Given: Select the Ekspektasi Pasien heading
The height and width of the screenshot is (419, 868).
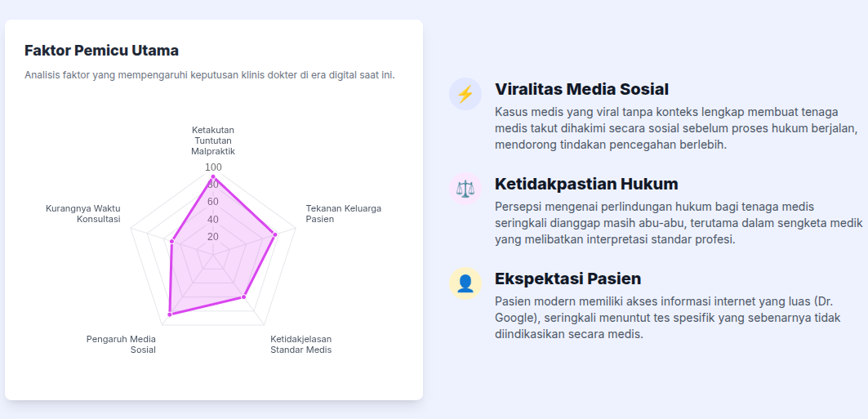Looking at the screenshot, I should click(x=568, y=279).
